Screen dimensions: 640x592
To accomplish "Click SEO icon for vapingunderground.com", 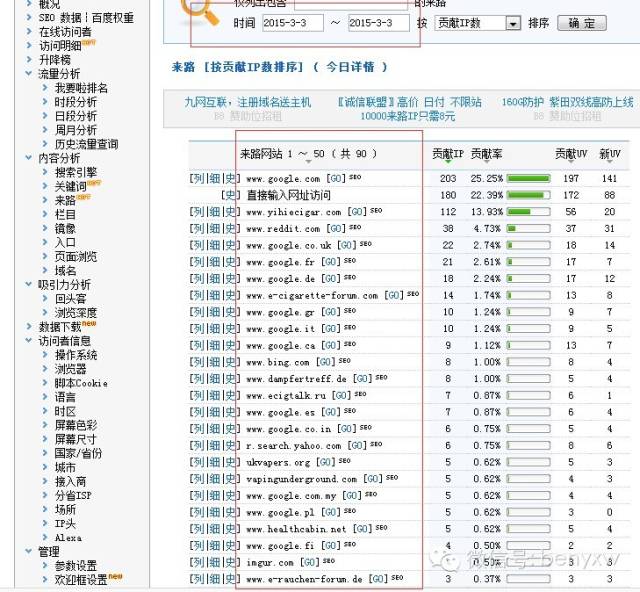I will click(392, 477).
